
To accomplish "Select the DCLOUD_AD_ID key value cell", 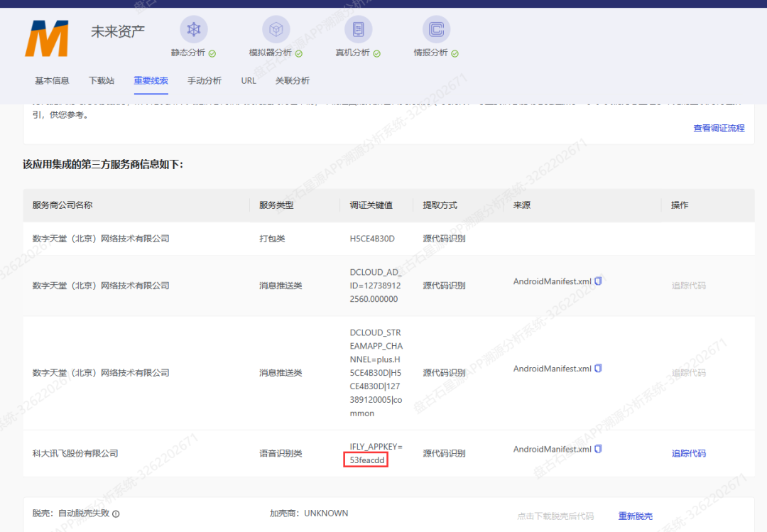I will [376, 286].
